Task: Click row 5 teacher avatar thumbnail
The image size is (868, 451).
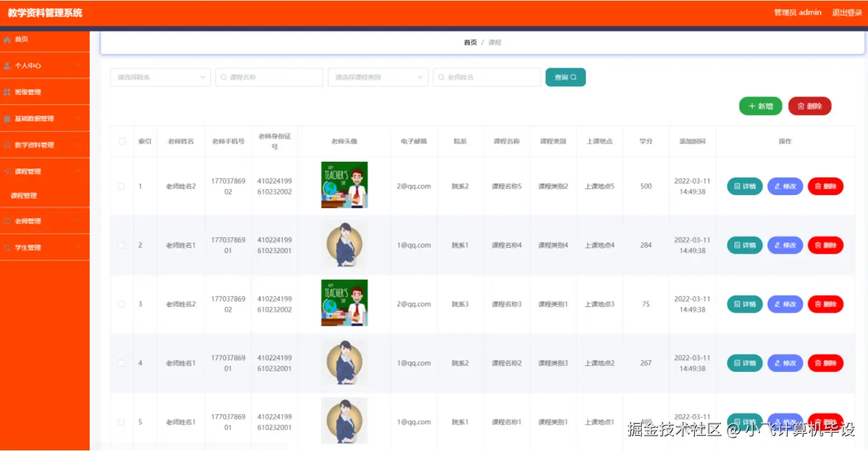Action: pos(344,421)
